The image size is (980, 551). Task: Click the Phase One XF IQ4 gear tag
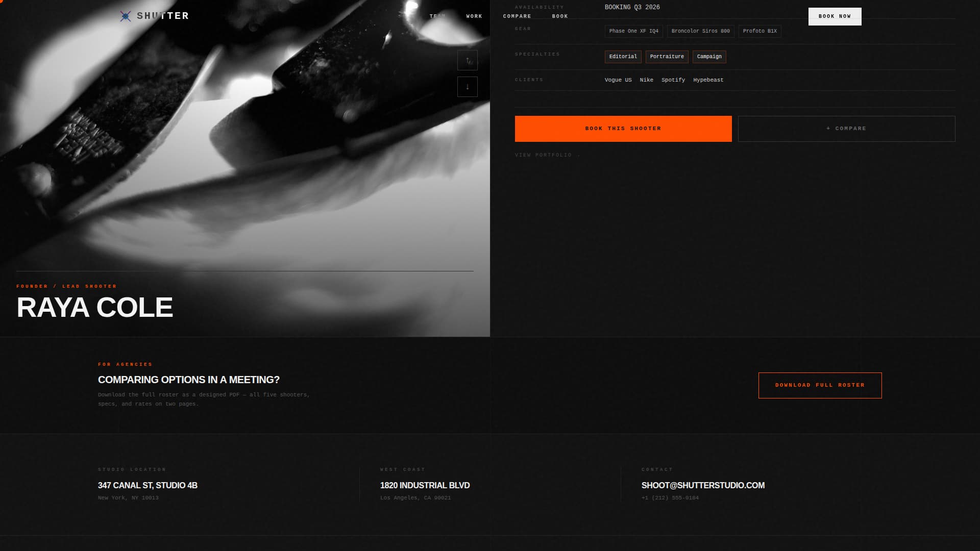(634, 31)
